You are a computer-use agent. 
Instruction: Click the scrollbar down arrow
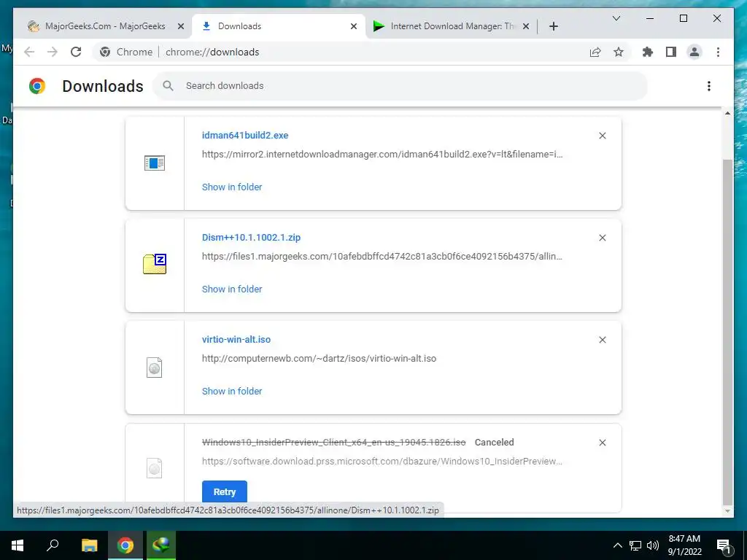(727, 511)
